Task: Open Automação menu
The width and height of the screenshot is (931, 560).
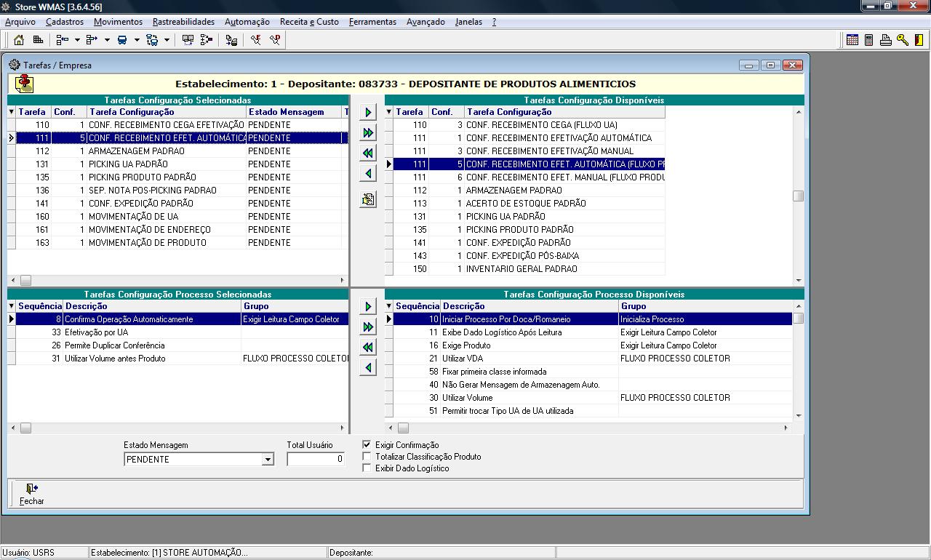Action: (x=247, y=22)
